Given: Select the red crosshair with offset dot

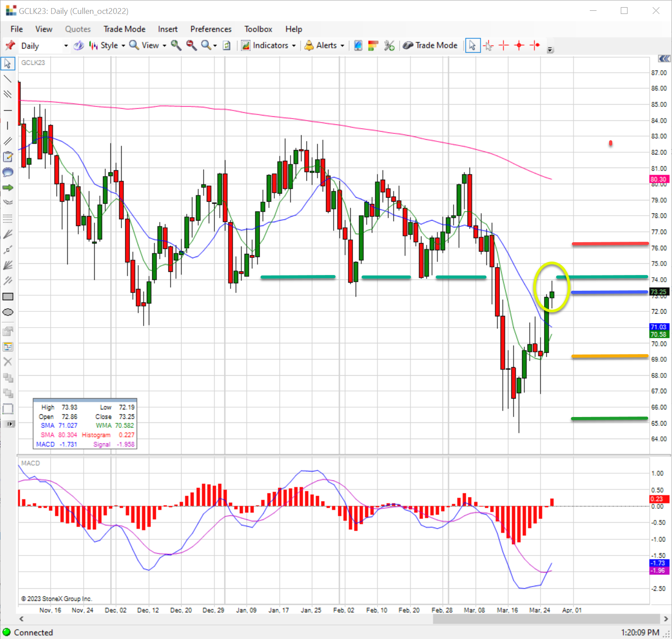Looking at the screenshot, I should pos(535,45).
